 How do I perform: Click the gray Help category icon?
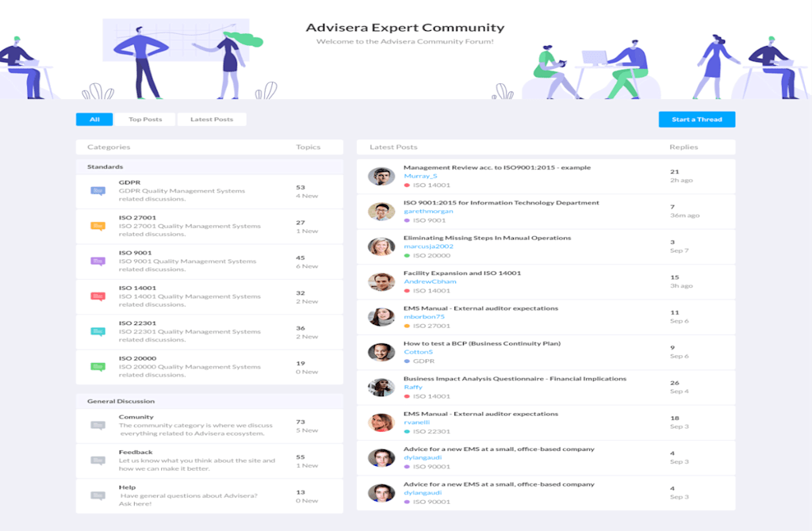tap(98, 496)
